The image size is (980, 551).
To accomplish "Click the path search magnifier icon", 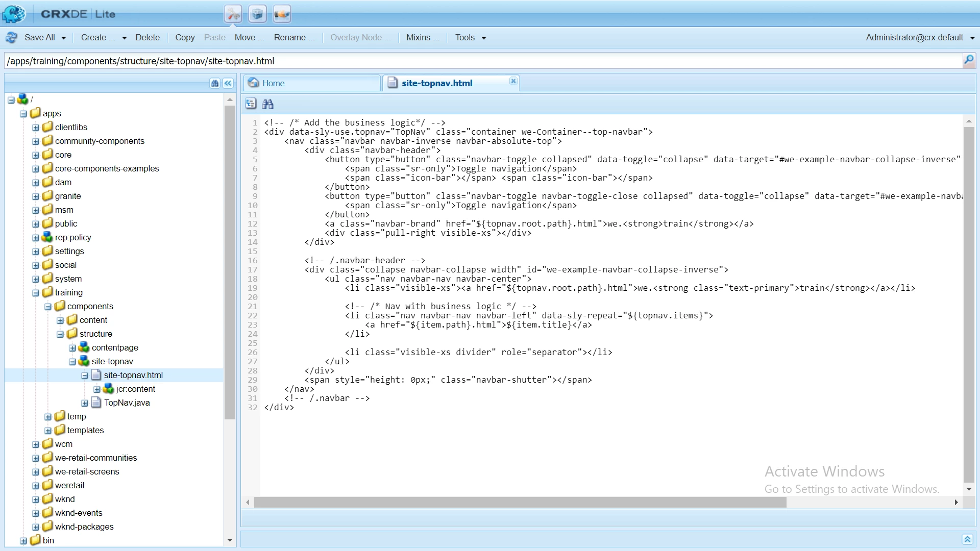I will 968,61.
